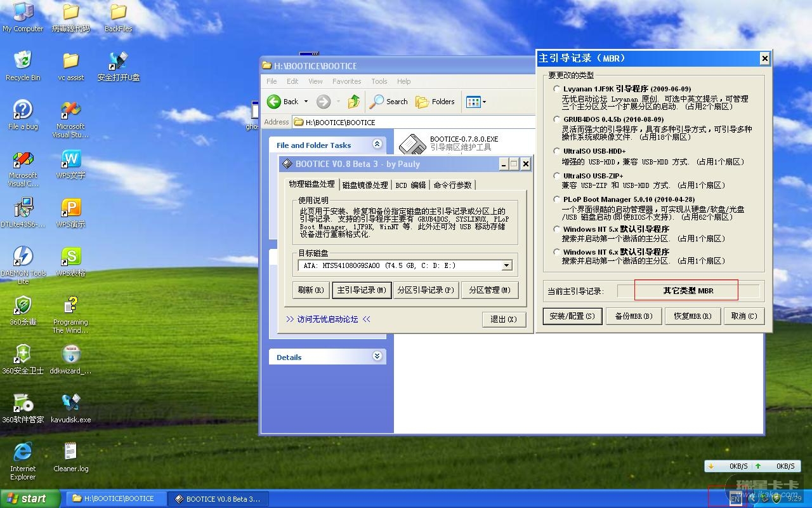Open the Edit menu in Explorer
This screenshot has width=812, height=508.
pos(292,81)
